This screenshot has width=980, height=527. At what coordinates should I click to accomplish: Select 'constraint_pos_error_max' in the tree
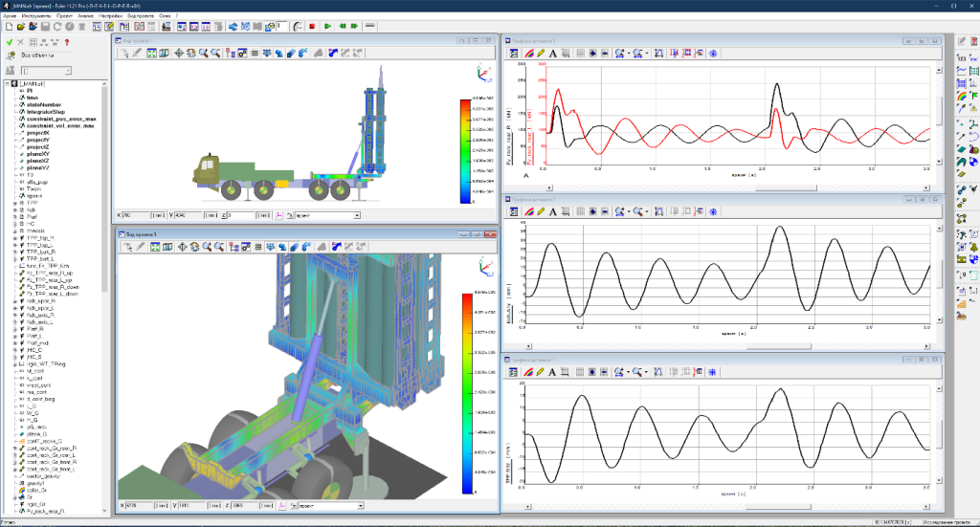tap(61, 119)
